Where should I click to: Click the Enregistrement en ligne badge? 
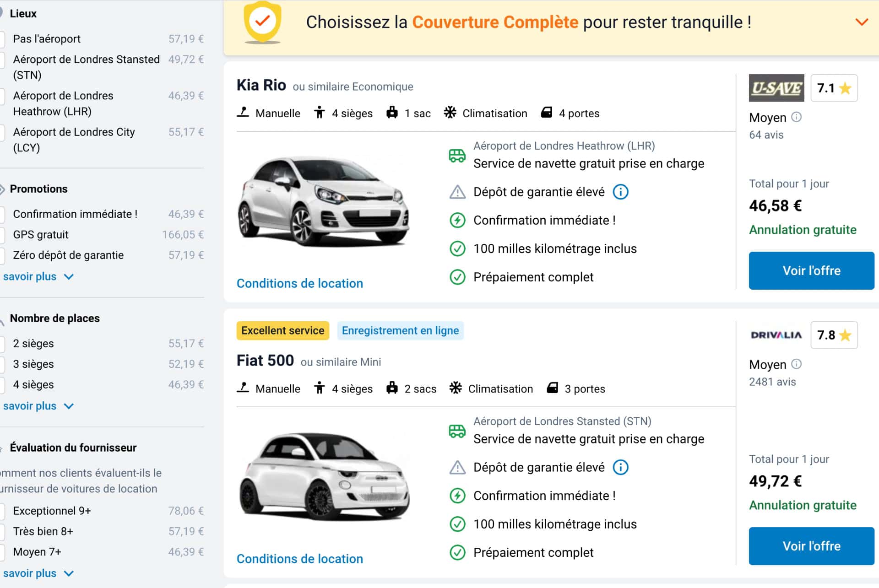400,330
